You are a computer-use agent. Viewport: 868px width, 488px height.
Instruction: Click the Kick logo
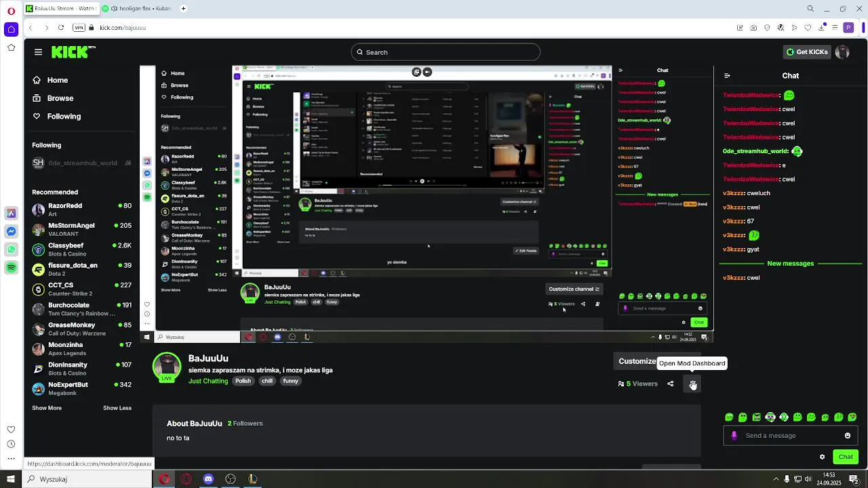73,52
